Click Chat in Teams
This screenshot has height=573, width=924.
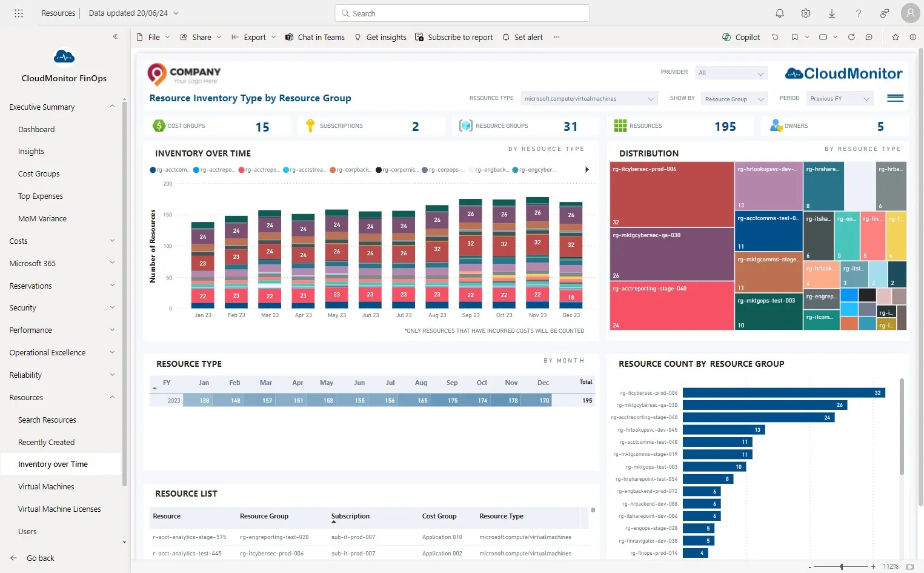coord(315,37)
